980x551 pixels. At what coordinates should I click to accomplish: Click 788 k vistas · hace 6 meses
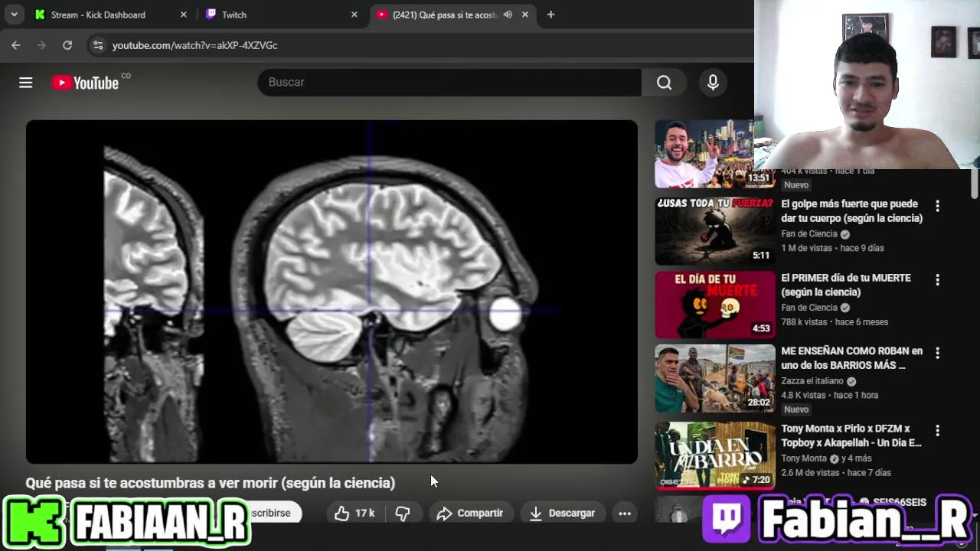click(835, 322)
